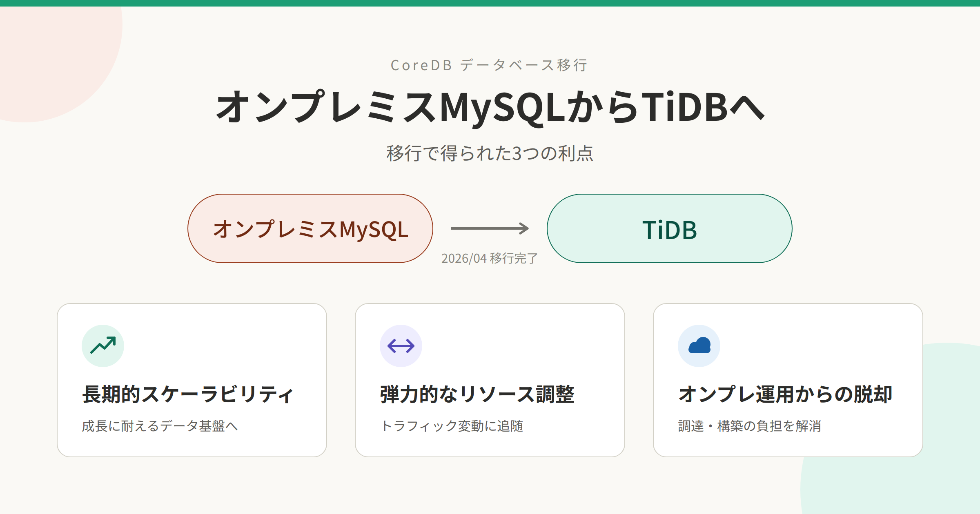Click the gray arrow between MySQL and TiDB
Image resolution: width=980 pixels, height=514 pixels.
coord(490,228)
